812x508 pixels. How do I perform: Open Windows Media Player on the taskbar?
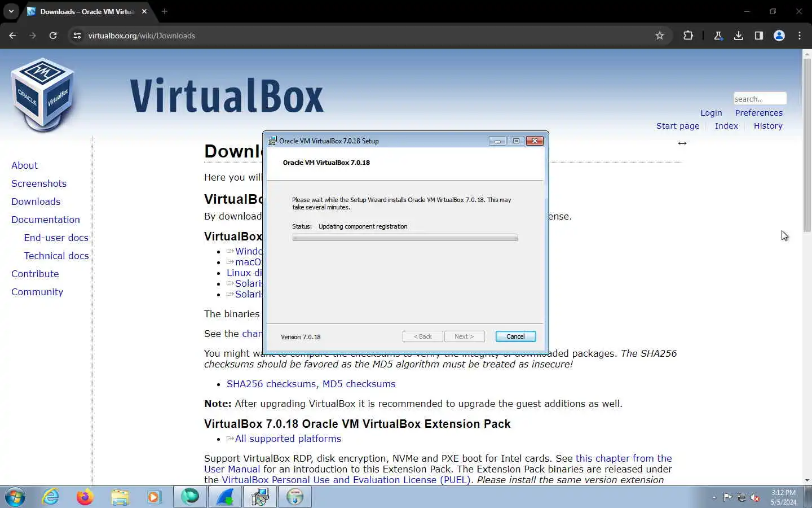(x=154, y=497)
